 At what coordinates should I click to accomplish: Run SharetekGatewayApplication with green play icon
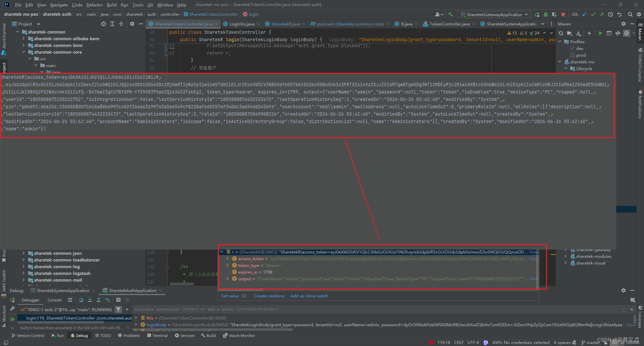pyautogui.click(x=537, y=14)
